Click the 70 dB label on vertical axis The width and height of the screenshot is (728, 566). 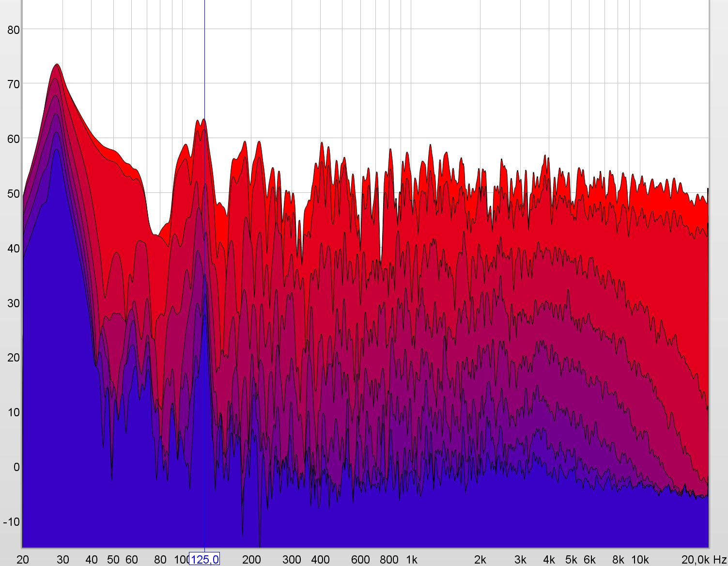14,84
